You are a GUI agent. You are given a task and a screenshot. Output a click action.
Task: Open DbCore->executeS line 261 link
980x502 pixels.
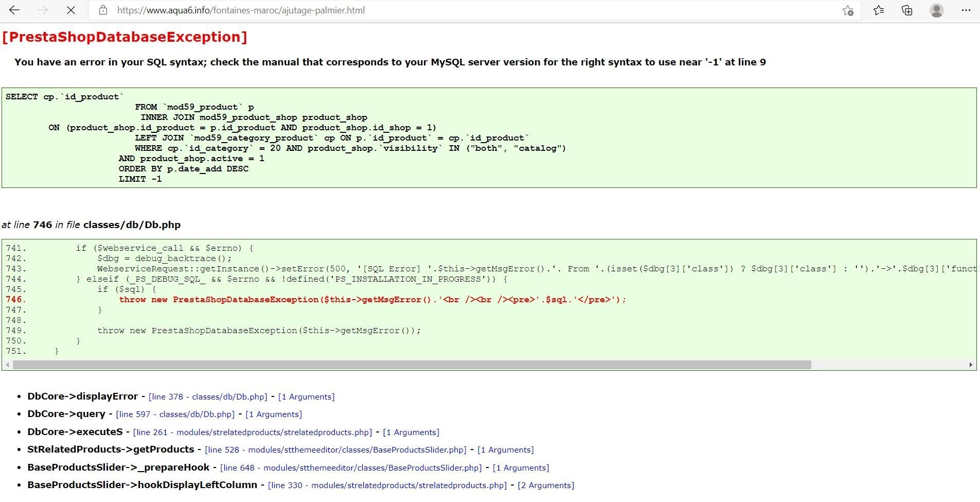tap(253, 432)
